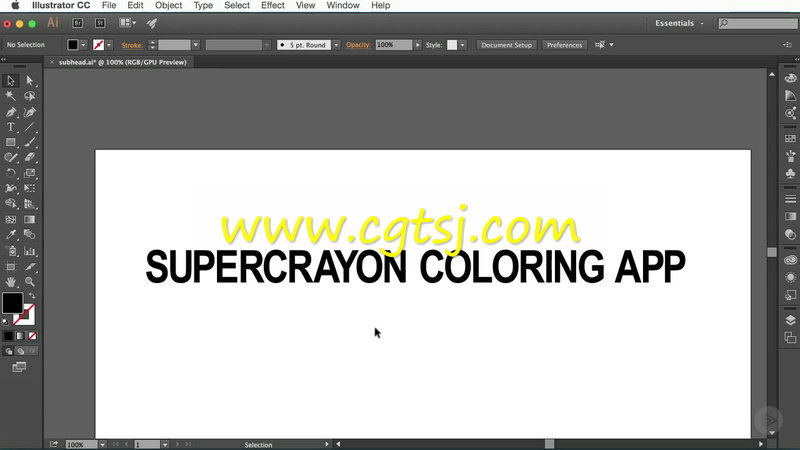Reset to default fill and stroke
Screen dimensions: 800x450
[x=6, y=322]
